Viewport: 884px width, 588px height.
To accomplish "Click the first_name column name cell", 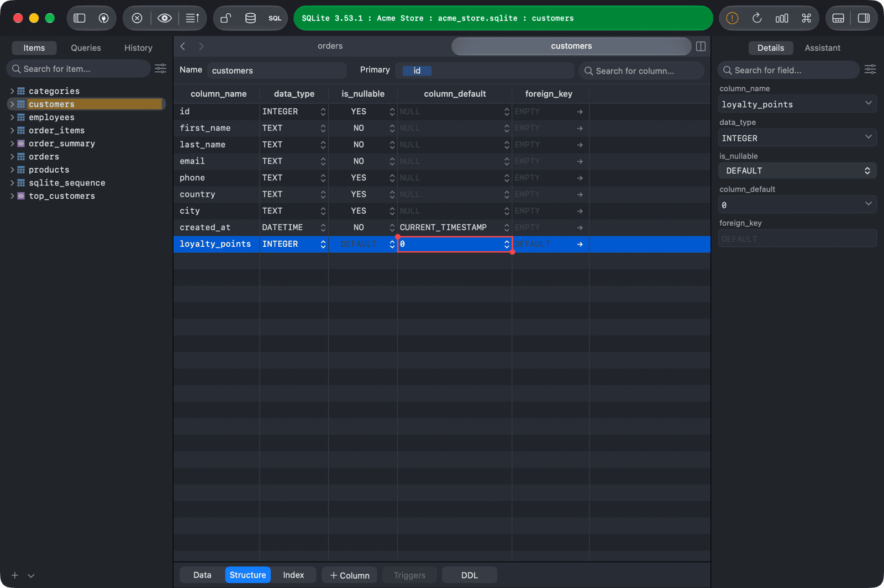I will [217, 128].
